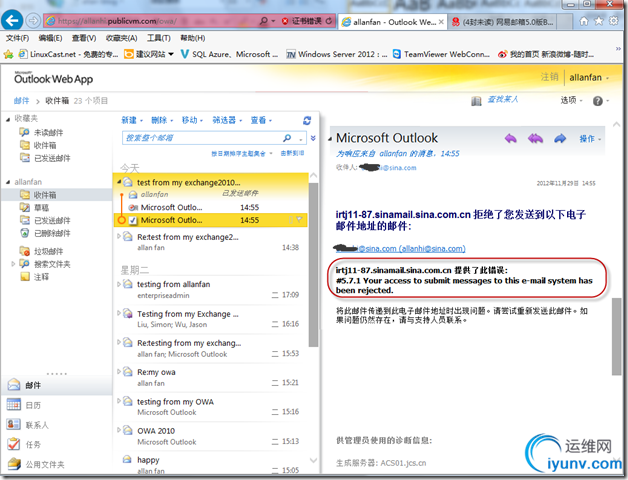The height and width of the screenshot is (480, 628).
Task: Click the browser Back arrow button
Action: point(12,20)
